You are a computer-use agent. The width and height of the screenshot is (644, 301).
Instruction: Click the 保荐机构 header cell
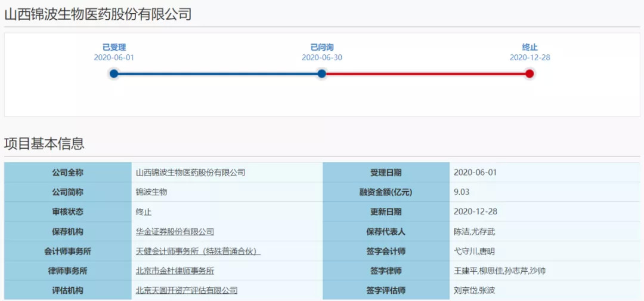click(68, 232)
